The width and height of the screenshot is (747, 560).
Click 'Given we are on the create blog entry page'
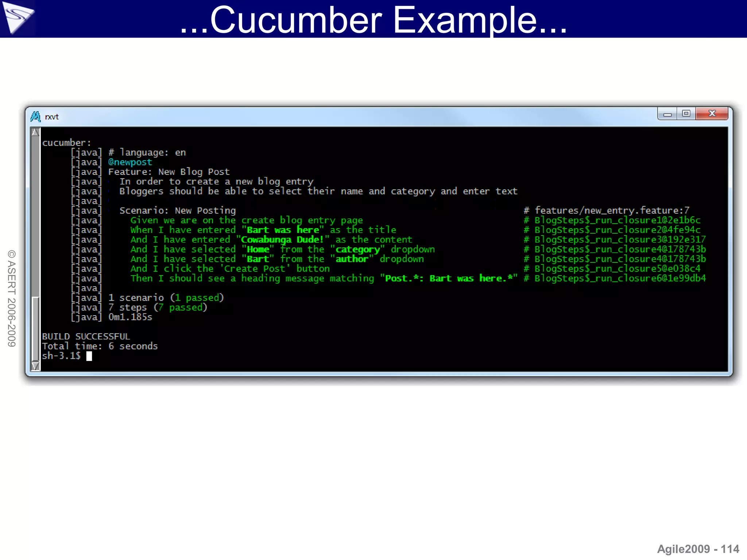(247, 220)
